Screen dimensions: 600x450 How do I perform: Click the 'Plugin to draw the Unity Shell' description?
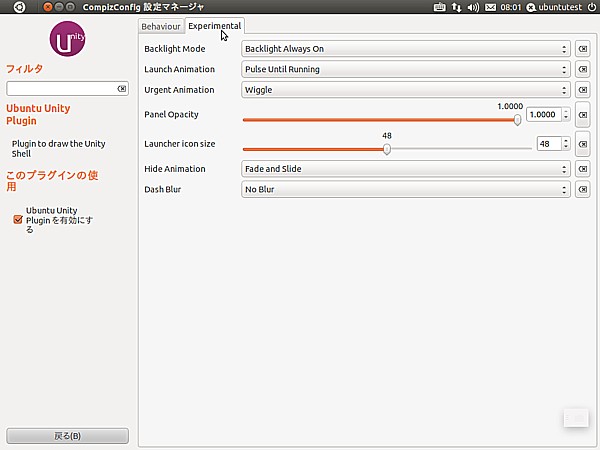tap(59, 149)
